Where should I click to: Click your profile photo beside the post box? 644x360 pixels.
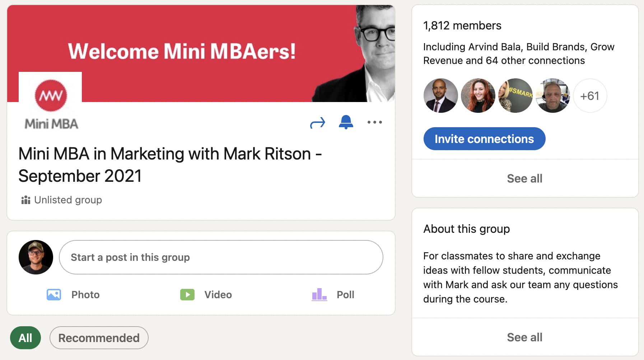click(x=36, y=257)
